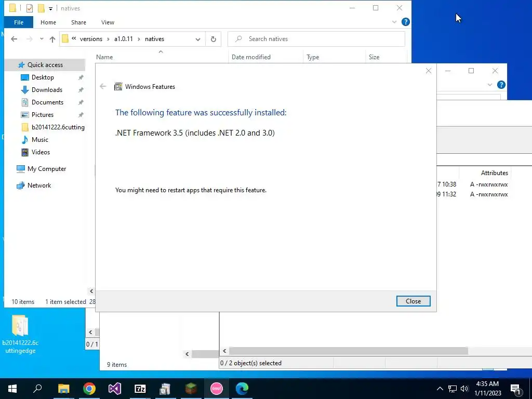
Task: Click the pin icon next to Downloads
Action: (81, 90)
